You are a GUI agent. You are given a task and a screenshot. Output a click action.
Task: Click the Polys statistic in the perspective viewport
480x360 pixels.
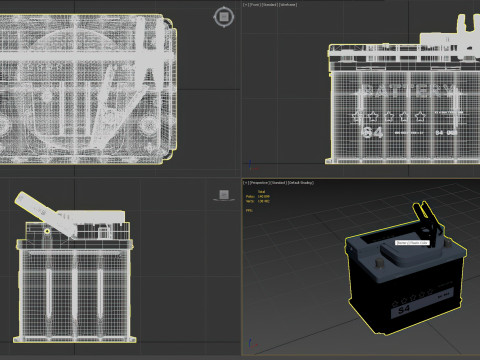coord(258,197)
